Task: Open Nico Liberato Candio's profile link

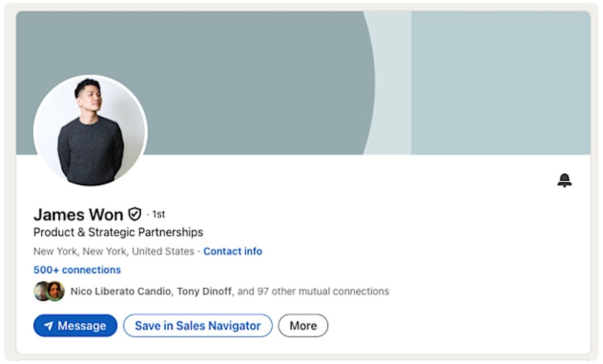Action: tap(121, 291)
